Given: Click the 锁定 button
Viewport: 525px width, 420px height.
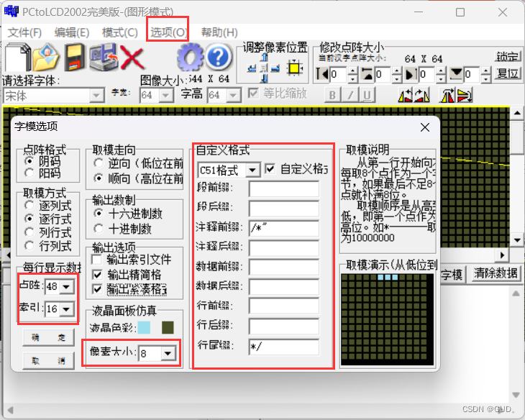Looking at the screenshot, I should (508, 57).
